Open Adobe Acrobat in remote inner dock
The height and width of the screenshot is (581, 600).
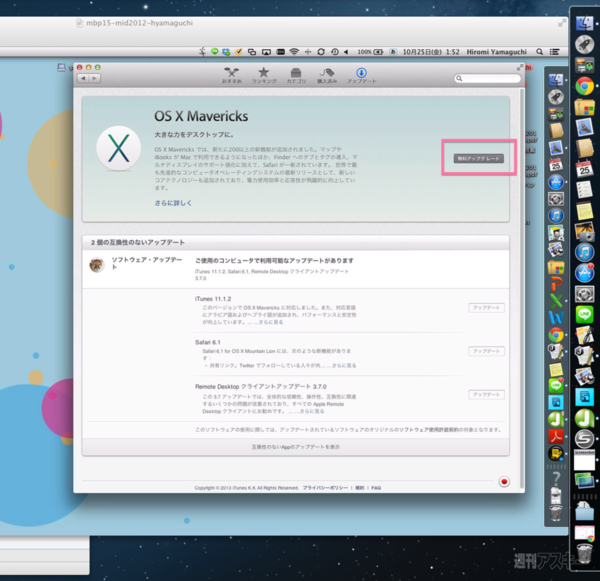556,436
